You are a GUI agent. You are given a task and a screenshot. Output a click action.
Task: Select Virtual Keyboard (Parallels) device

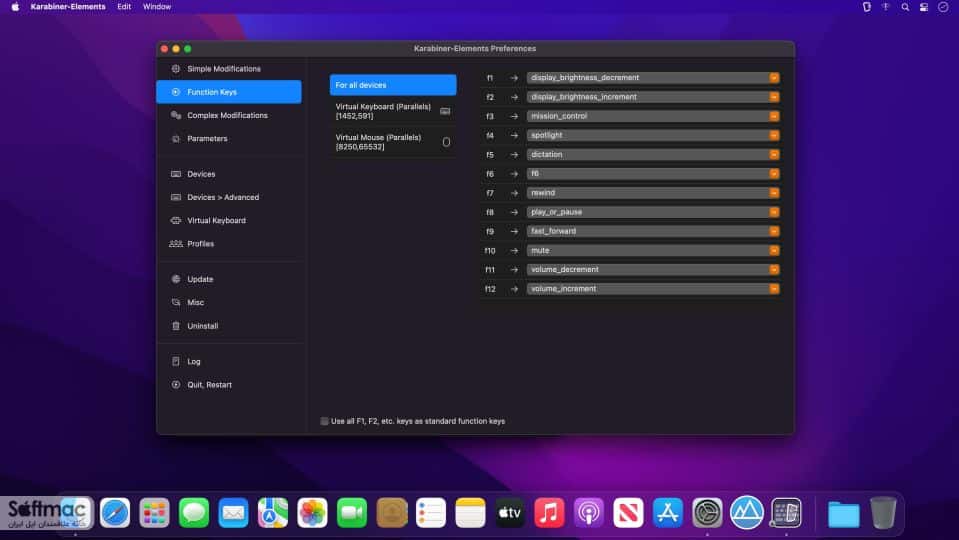click(x=393, y=111)
